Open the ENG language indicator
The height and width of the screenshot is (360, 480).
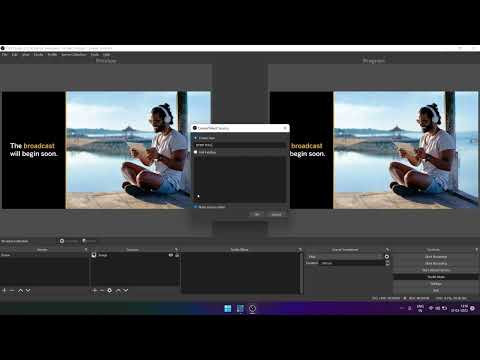420,308
